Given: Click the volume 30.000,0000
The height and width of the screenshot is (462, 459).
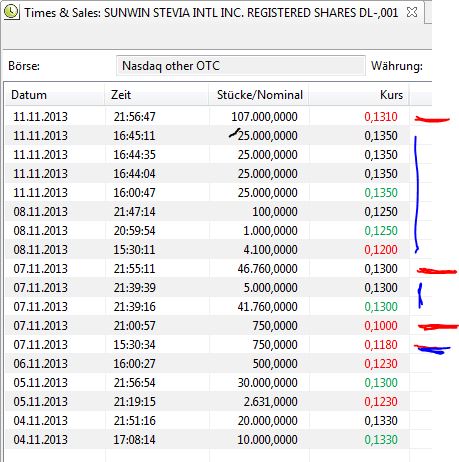Looking at the screenshot, I should pos(268,383).
